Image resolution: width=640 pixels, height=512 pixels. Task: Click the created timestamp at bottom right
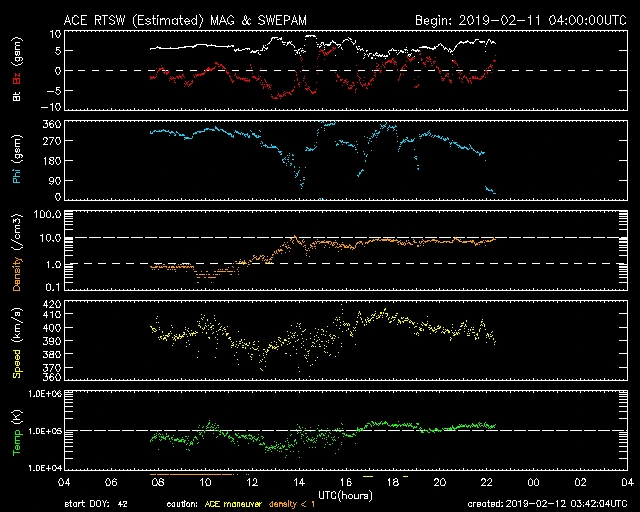(x=546, y=504)
